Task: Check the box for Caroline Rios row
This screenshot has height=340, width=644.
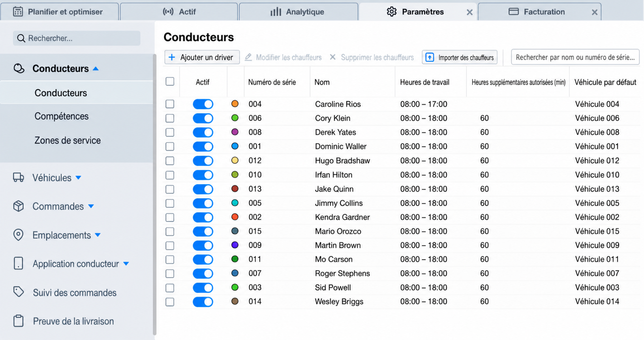Action: (x=170, y=104)
